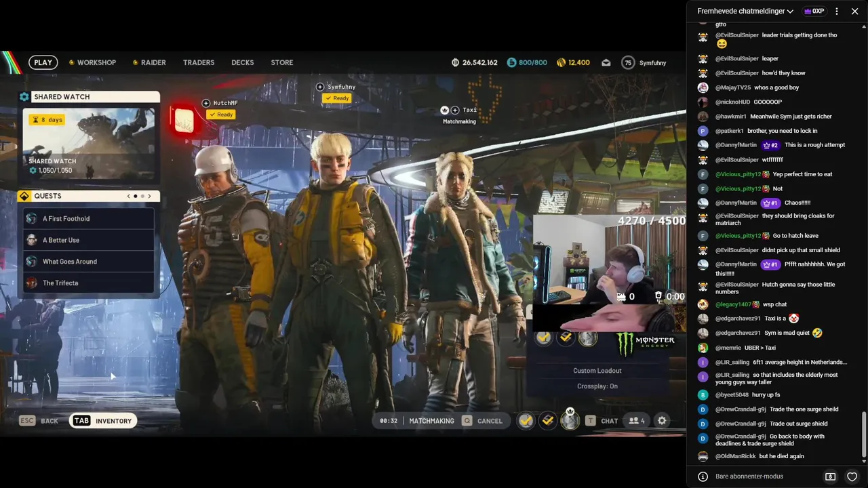Image resolution: width=868 pixels, height=488 pixels.
Task: Click @legacy1407 avatar in chat
Action: (703, 304)
